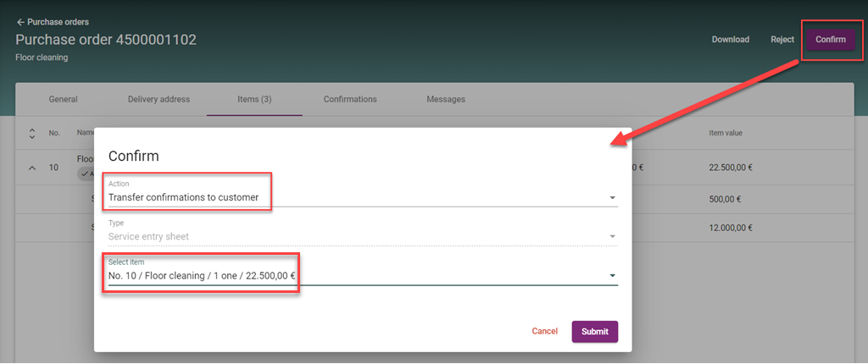The width and height of the screenshot is (868, 364).
Task: Open the Select item dropdown arrow
Action: (x=612, y=276)
